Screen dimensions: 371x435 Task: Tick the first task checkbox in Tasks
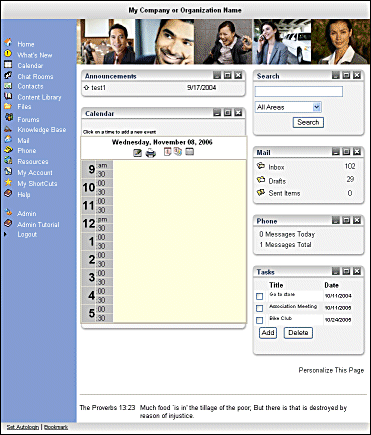point(260,296)
